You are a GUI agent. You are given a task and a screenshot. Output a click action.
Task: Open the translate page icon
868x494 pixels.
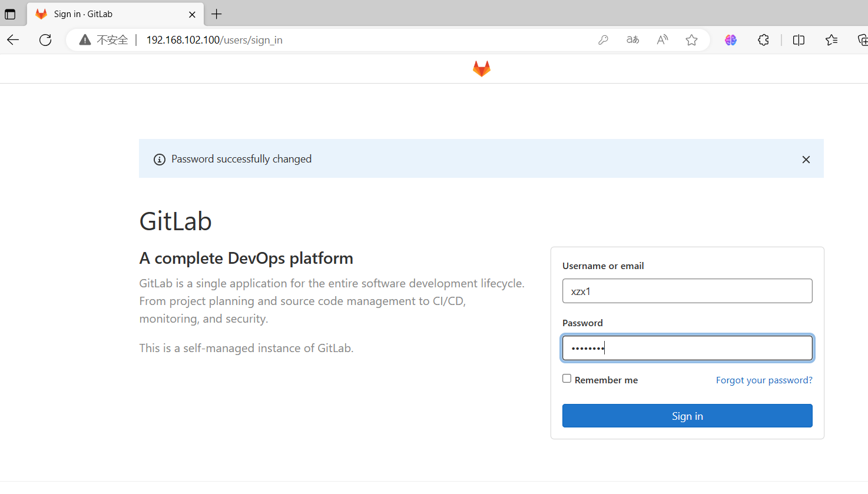pyautogui.click(x=632, y=39)
